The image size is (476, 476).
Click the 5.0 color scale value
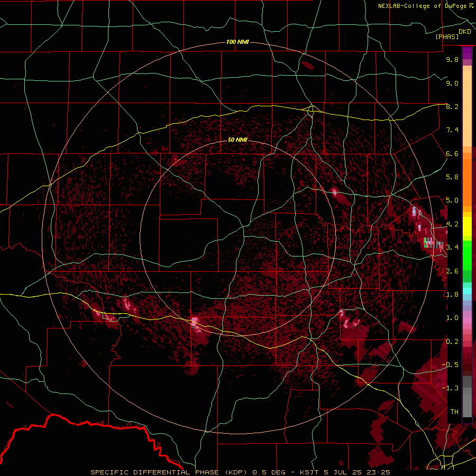point(452,200)
